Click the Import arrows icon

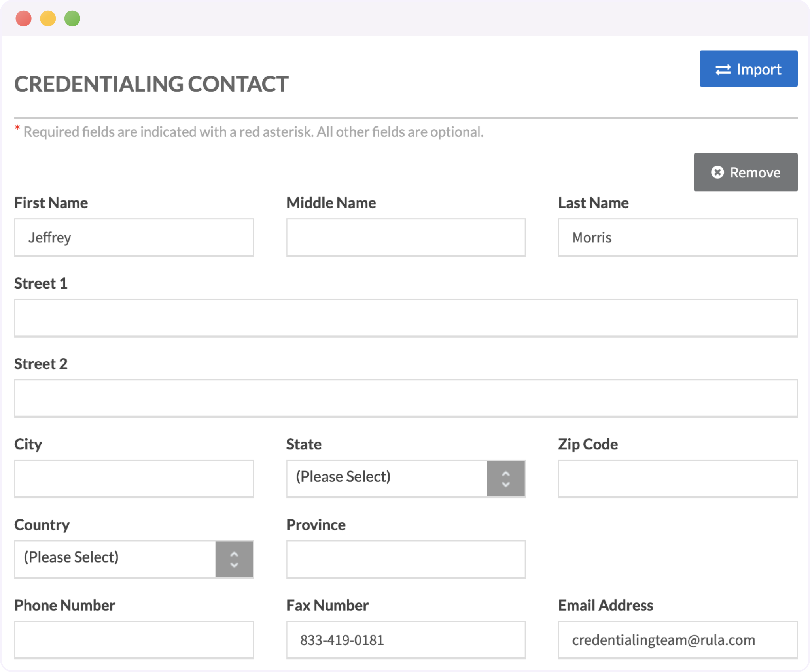click(723, 70)
